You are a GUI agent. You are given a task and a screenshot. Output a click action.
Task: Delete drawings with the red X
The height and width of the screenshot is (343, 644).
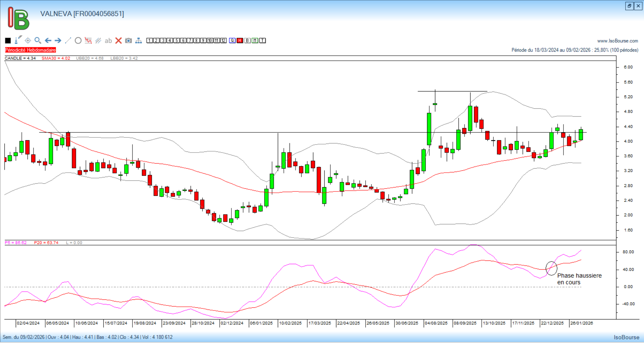point(118,41)
